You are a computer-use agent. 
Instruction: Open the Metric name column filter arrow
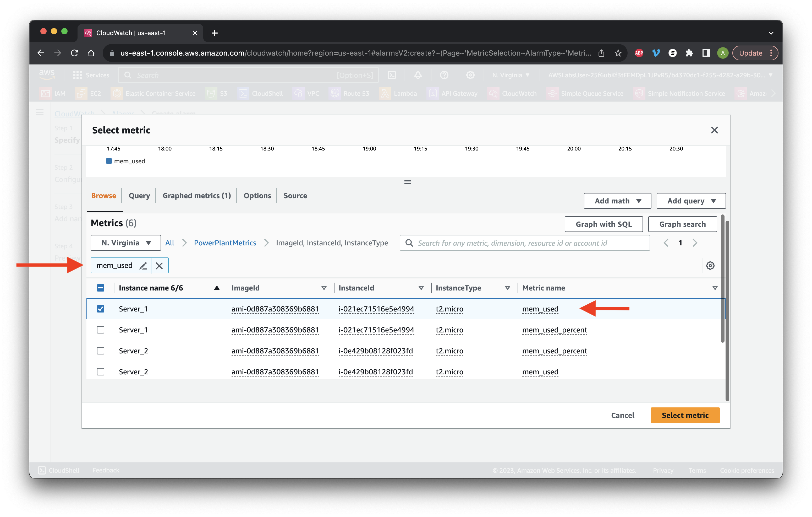coord(715,288)
